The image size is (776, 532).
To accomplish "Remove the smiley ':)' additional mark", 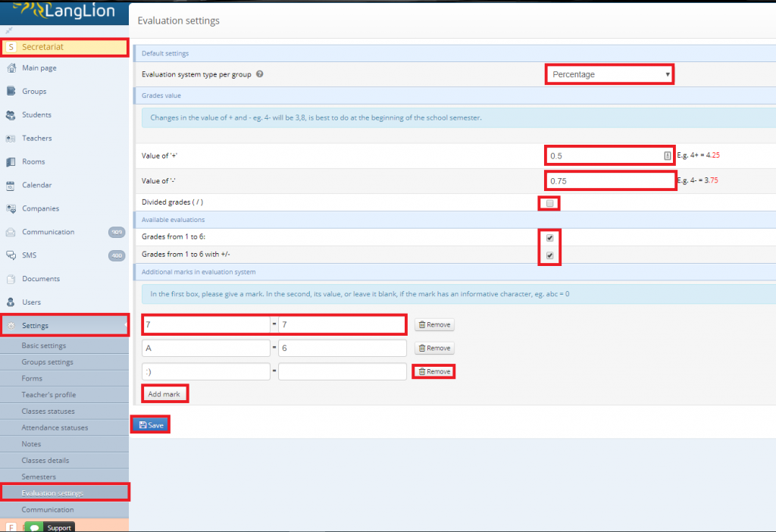I will (x=433, y=371).
